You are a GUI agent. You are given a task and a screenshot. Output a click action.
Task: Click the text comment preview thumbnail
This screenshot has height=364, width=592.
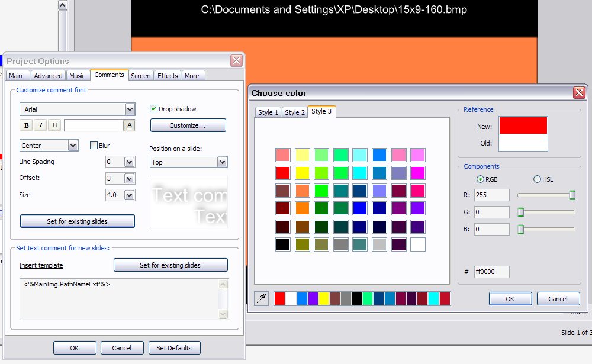point(189,202)
